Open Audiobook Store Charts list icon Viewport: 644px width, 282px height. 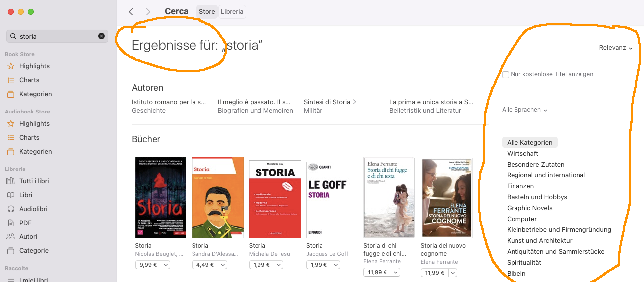tap(11, 137)
